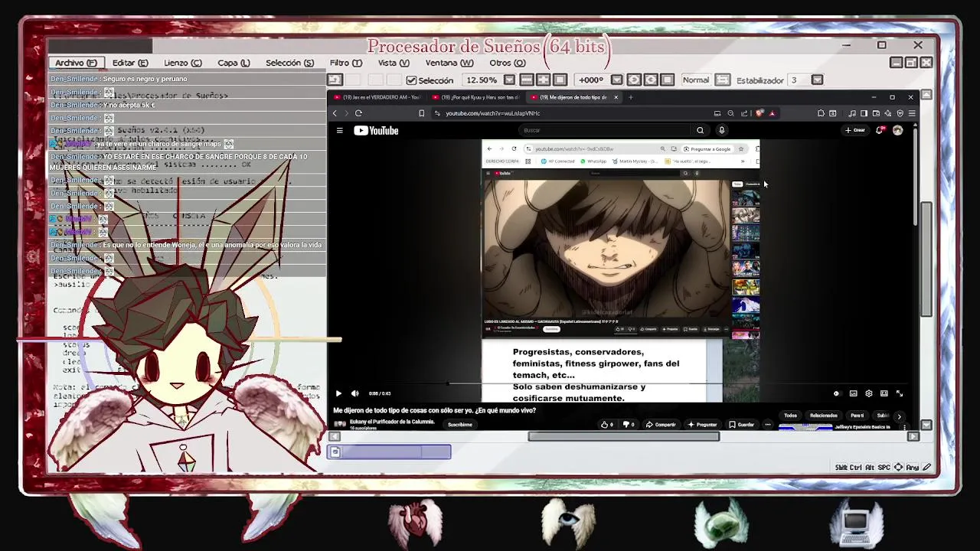Click the zoom-in plus toolbar icon

[544, 80]
